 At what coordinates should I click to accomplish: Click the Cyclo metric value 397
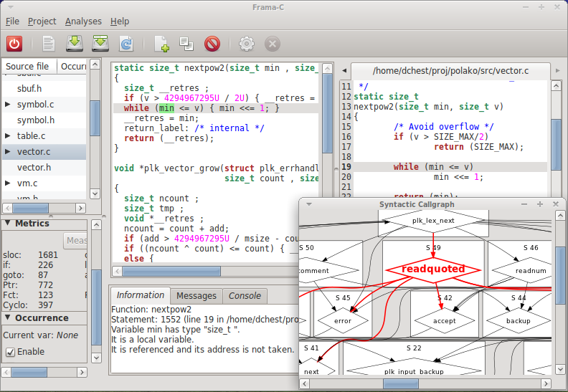[x=46, y=305]
